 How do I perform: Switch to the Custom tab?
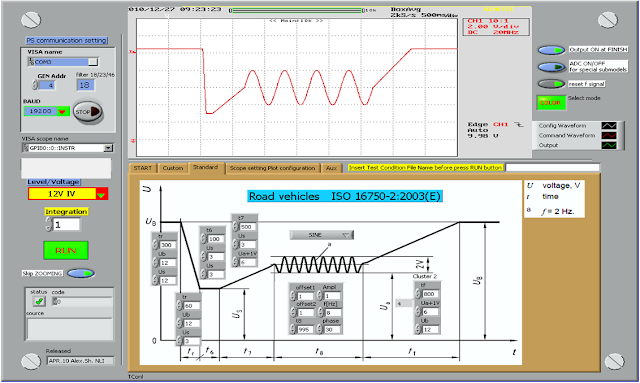(x=173, y=168)
